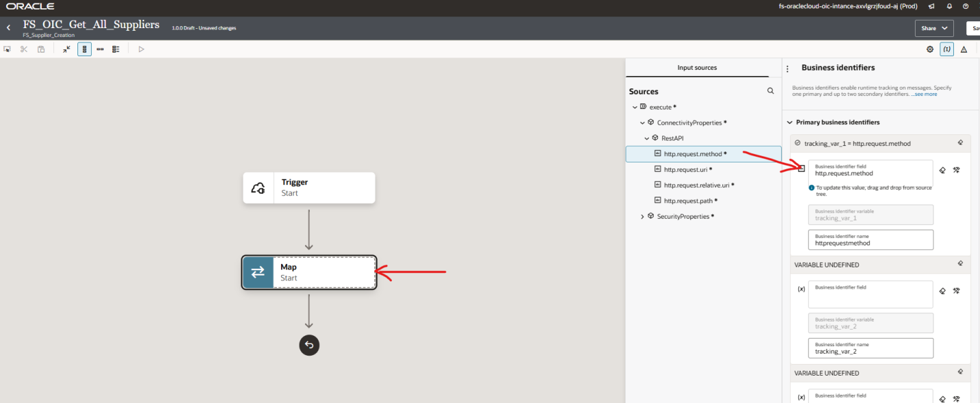Click the scissors cut icon
Viewport: 980px width, 403px height.
point(24,49)
